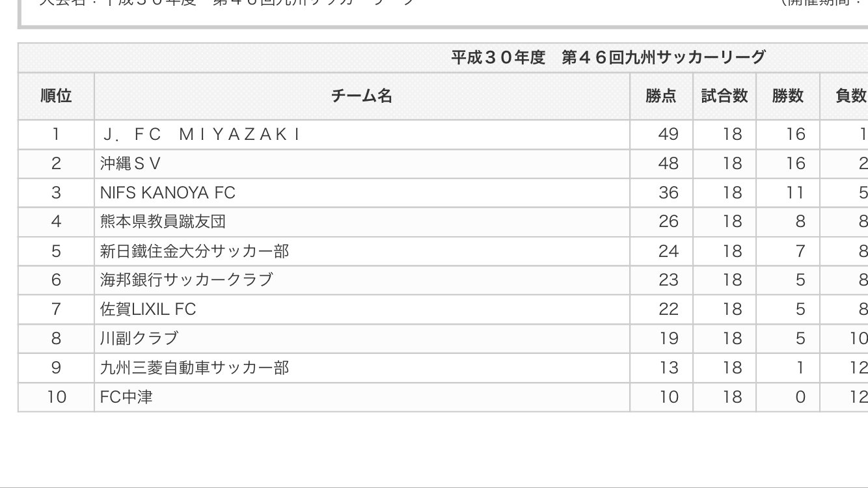Click the 勝点 value 49 for J. FC MIYAZAKI
This screenshot has width=868, height=488.
(x=668, y=135)
